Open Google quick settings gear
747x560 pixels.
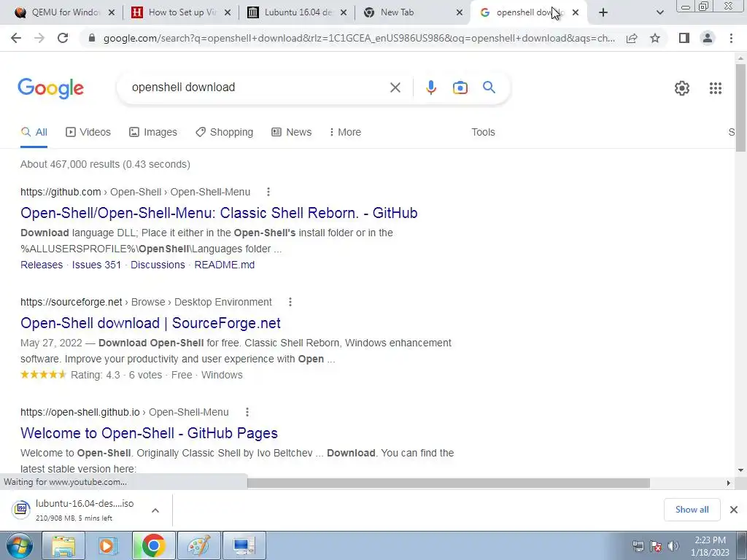point(682,88)
